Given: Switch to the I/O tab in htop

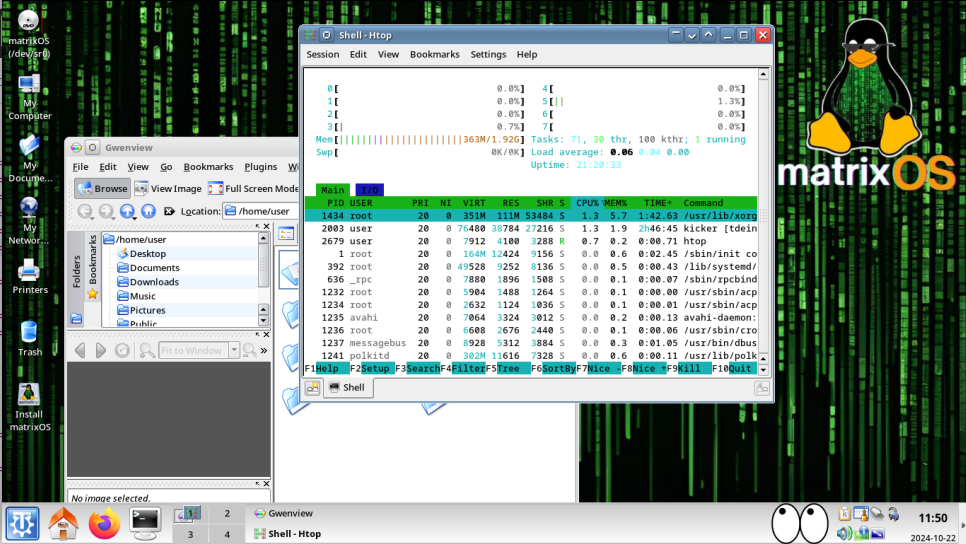Looking at the screenshot, I should tap(370, 190).
